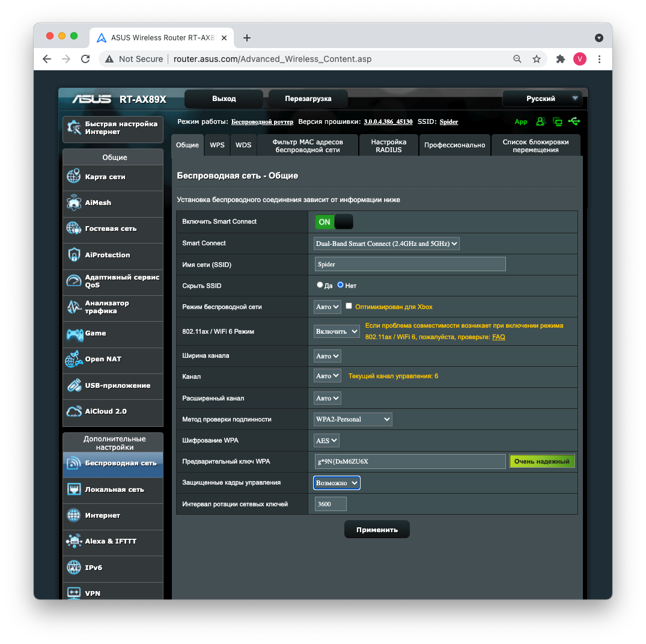Open the channel width dropdown

[x=327, y=356]
